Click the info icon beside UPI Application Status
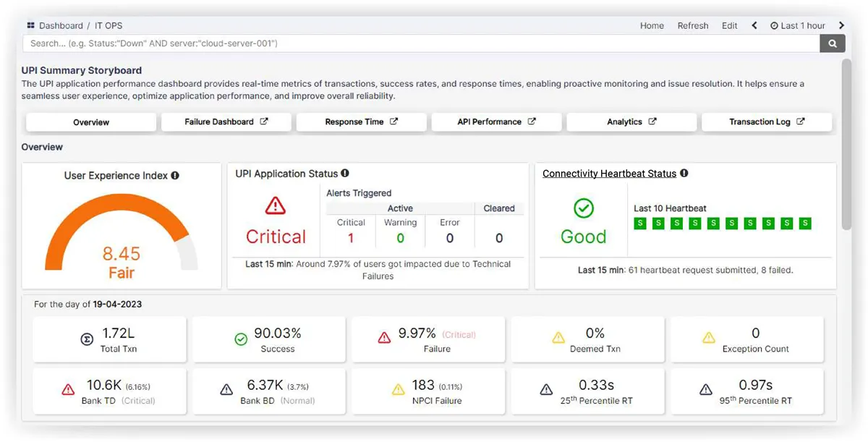The image size is (868, 442). tap(345, 174)
